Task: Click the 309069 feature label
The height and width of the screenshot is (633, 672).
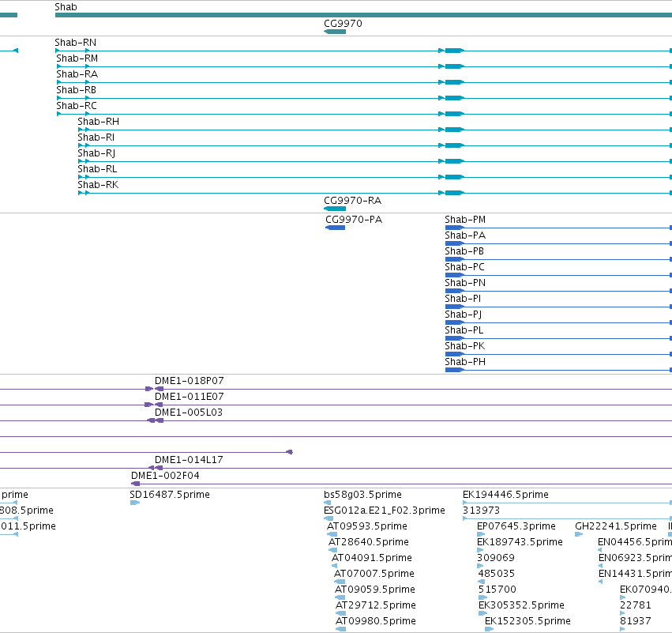Action: pyautogui.click(x=496, y=558)
